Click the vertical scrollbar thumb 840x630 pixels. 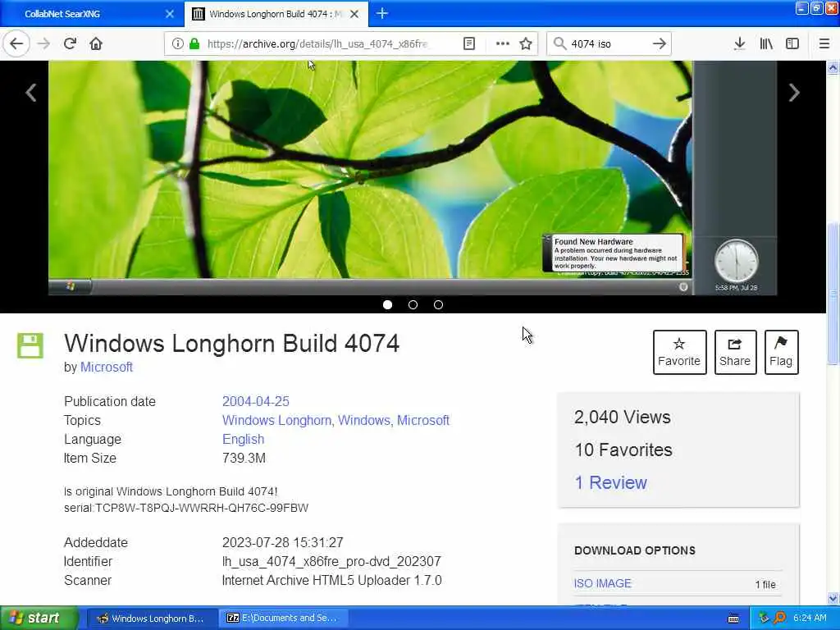833,293
